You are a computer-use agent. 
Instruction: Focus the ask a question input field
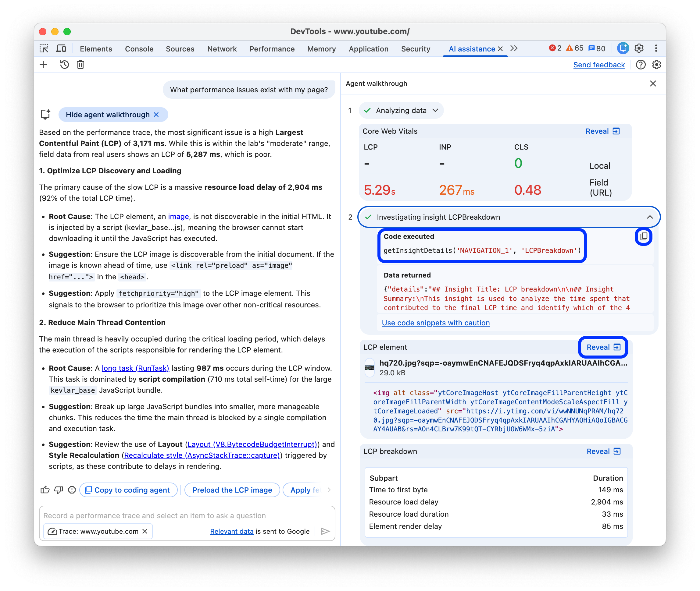click(x=187, y=516)
